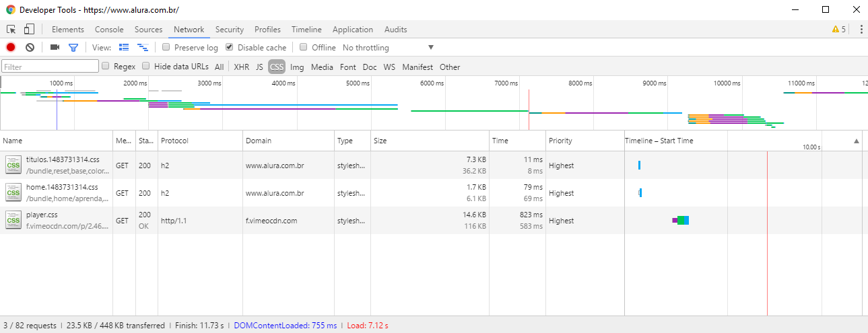Click the Load: 7.12 s status text
868x333 pixels.
(x=368, y=326)
